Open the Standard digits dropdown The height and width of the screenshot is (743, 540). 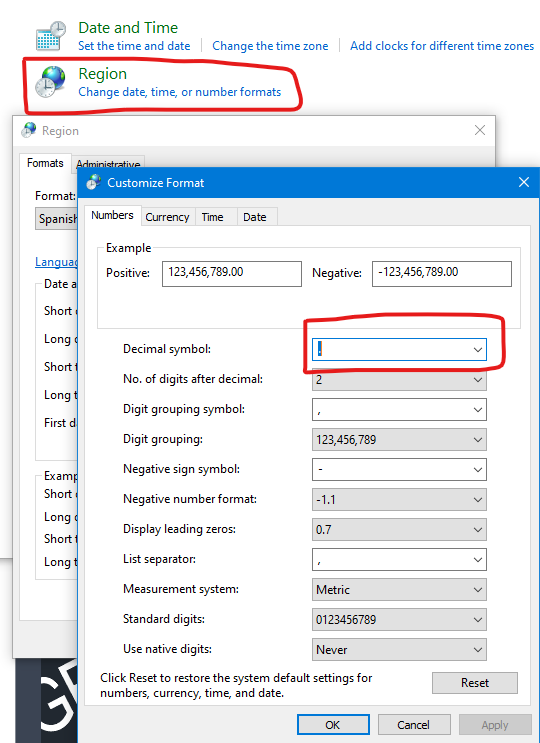(399, 619)
